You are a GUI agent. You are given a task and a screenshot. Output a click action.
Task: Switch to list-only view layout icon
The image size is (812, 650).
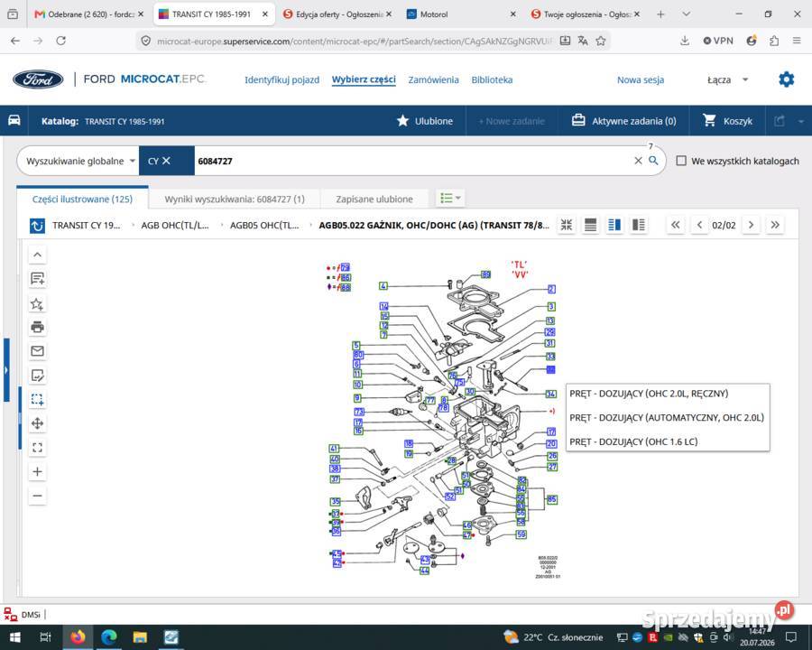[x=590, y=225]
